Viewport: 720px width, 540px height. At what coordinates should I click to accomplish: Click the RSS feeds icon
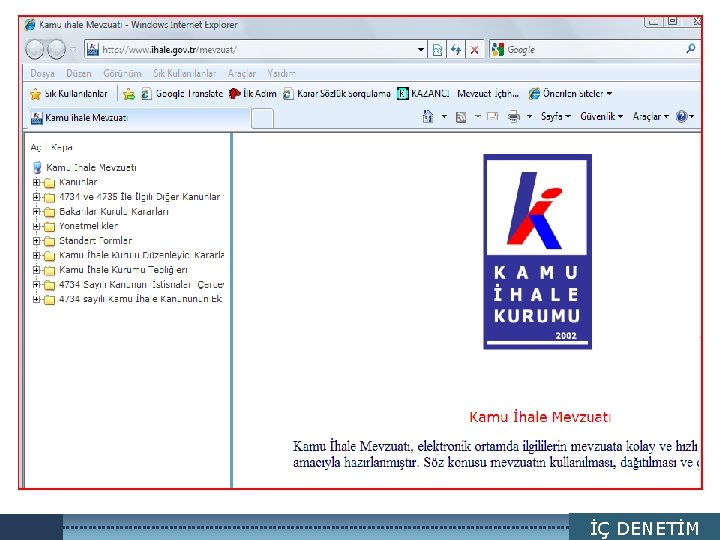tap(461, 117)
